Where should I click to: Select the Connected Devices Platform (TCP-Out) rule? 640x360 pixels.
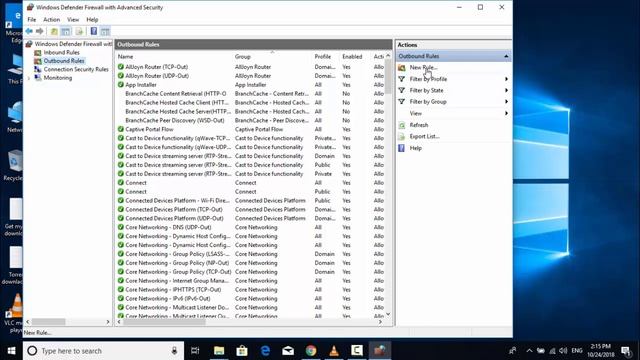[x=174, y=209]
